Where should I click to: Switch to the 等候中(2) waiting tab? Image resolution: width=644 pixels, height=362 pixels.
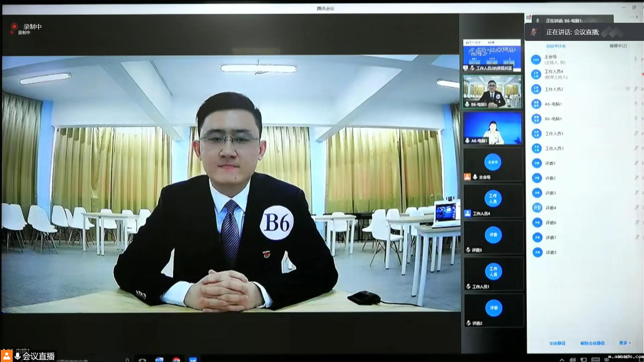pos(618,46)
